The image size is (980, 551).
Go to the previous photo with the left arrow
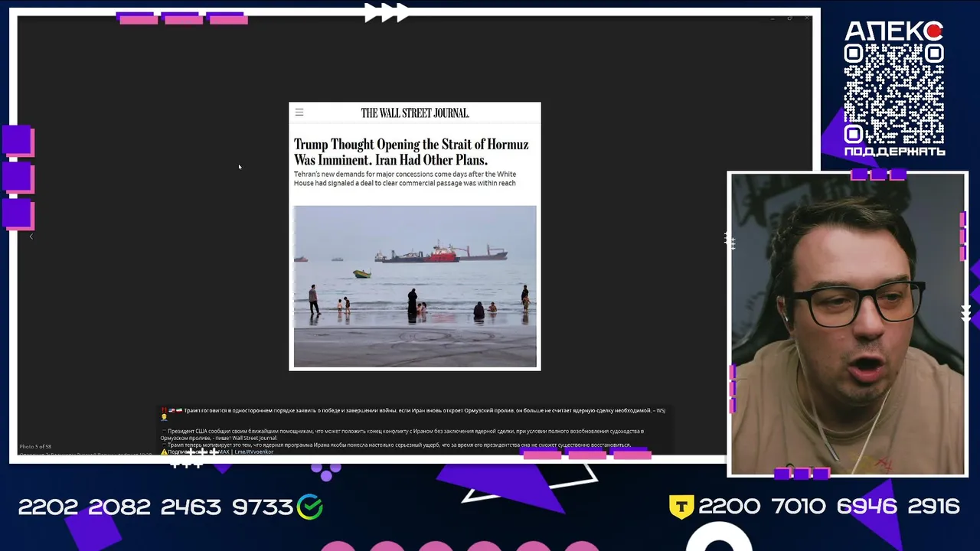point(31,236)
